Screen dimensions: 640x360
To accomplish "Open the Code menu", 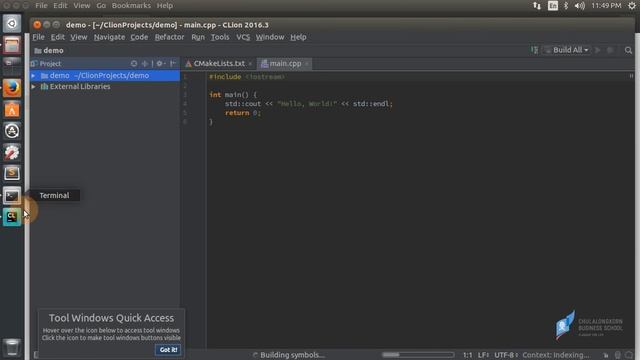I will 139,37.
